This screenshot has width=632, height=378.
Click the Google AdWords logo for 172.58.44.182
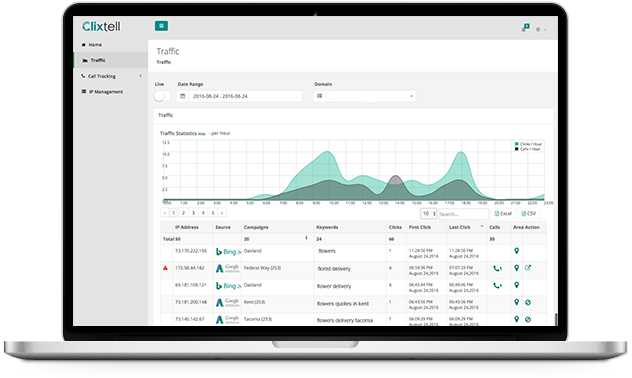pos(227,268)
